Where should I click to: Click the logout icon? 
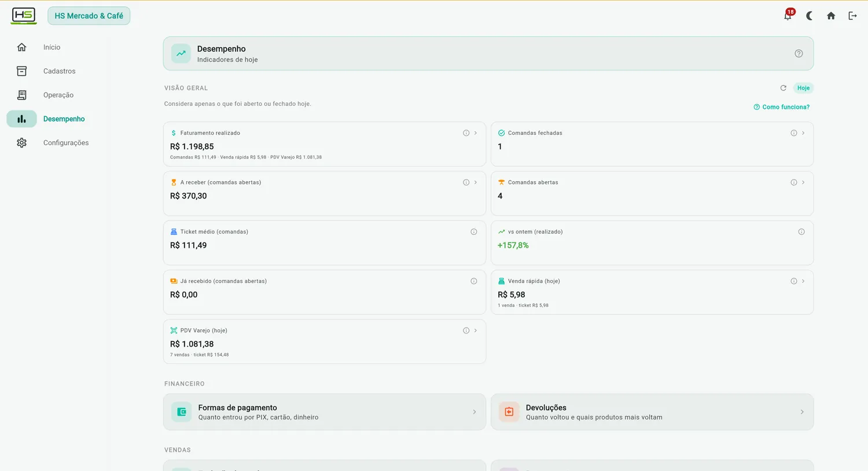[x=852, y=16]
